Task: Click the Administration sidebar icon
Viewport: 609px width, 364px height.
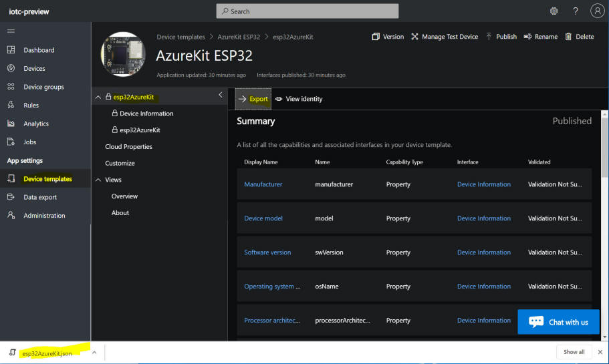Action: click(x=11, y=215)
